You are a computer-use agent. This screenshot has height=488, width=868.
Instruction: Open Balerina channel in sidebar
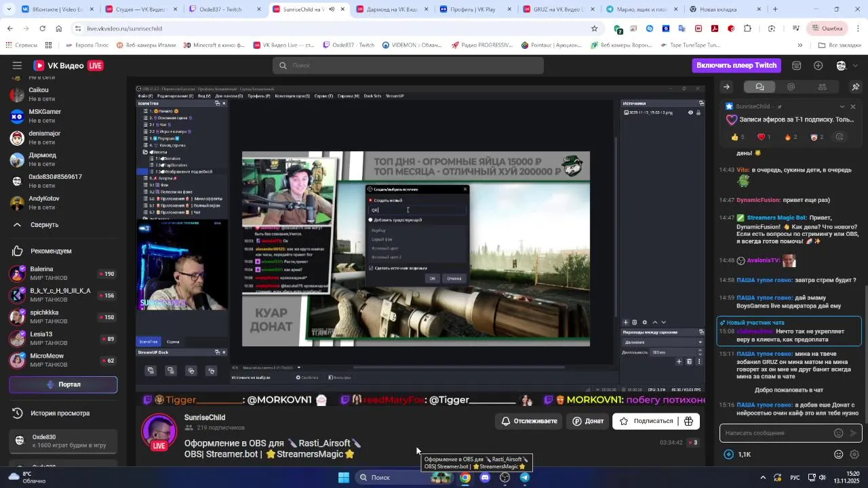62,274
